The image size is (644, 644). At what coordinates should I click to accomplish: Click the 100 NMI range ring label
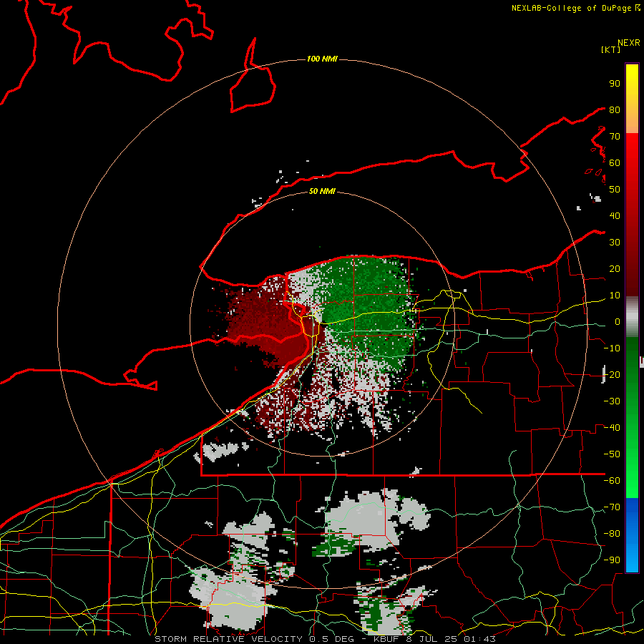coord(322,59)
